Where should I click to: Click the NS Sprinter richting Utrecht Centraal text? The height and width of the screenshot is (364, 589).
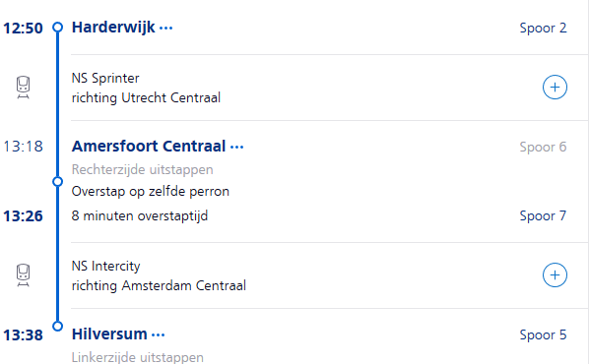[x=146, y=88]
